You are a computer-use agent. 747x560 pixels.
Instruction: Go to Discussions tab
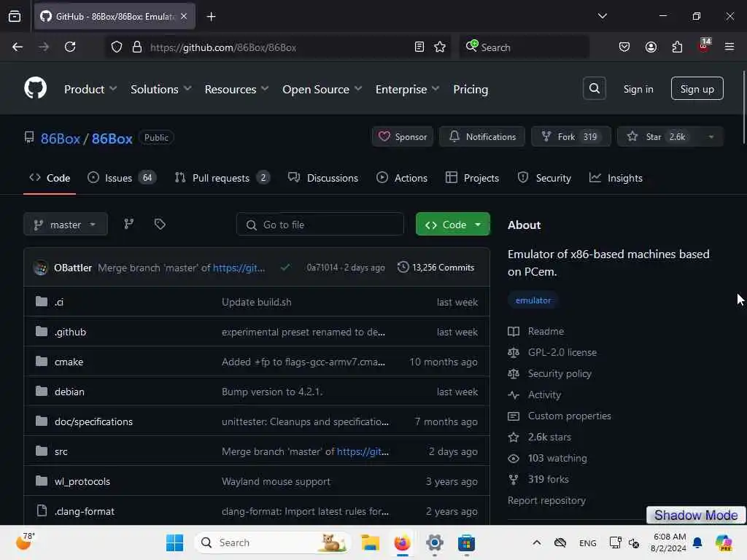click(x=323, y=178)
